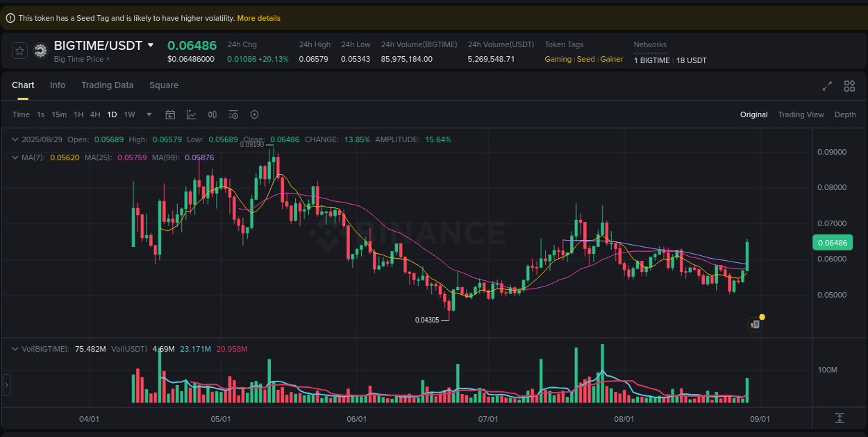868x437 pixels.
Task: Open the candlestick style settings icon
Action: [x=212, y=114]
